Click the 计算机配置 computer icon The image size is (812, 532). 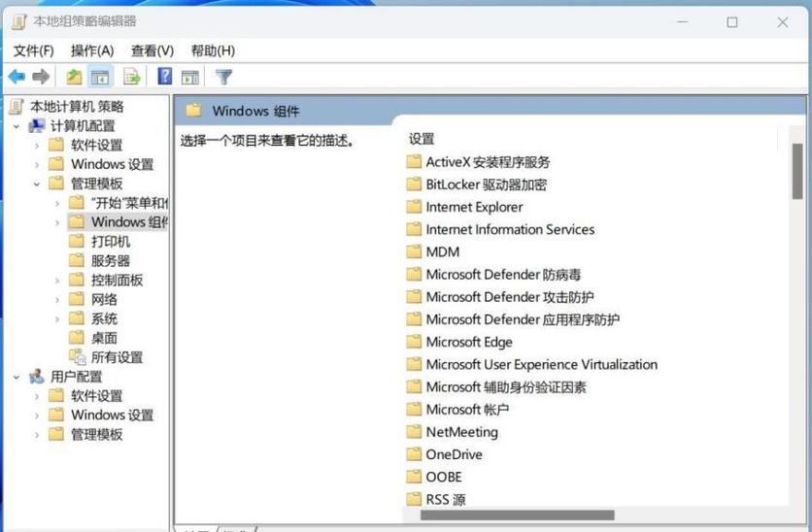[x=37, y=126]
